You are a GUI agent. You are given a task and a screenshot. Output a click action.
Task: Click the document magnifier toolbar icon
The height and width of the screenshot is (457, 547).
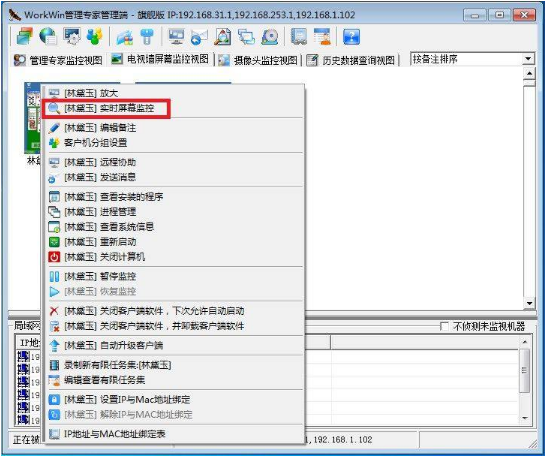click(223, 37)
